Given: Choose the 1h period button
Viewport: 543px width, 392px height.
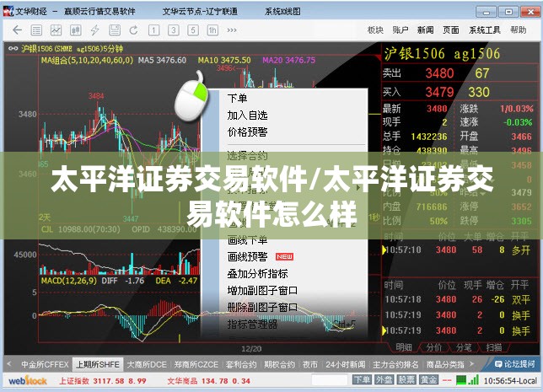Looking at the screenshot, I should point(212,30).
